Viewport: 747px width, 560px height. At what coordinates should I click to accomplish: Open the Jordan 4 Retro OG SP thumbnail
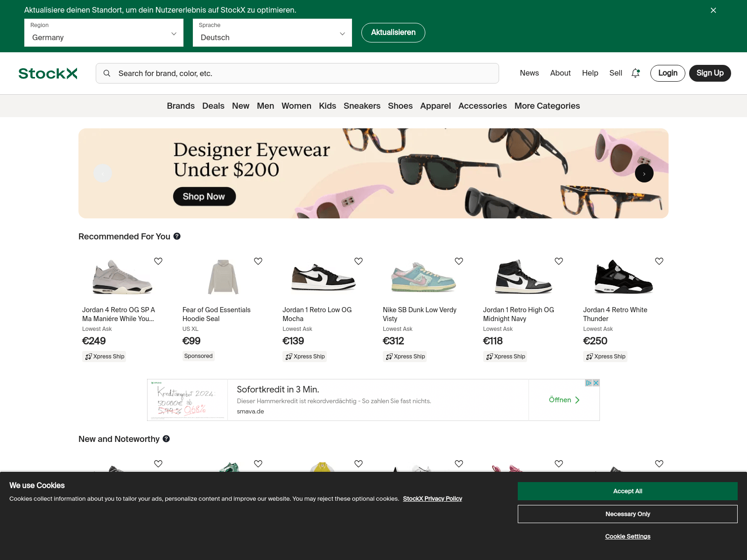(x=122, y=277)
